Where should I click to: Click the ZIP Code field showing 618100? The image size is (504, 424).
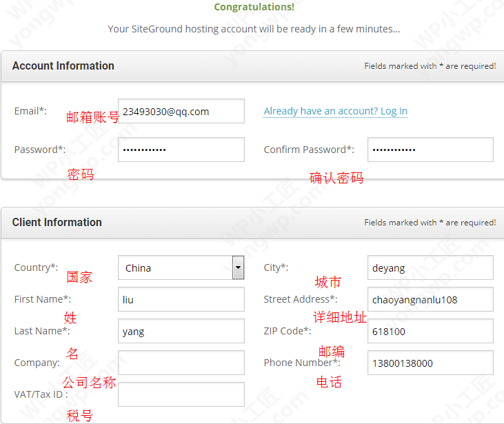click(430, 331)
